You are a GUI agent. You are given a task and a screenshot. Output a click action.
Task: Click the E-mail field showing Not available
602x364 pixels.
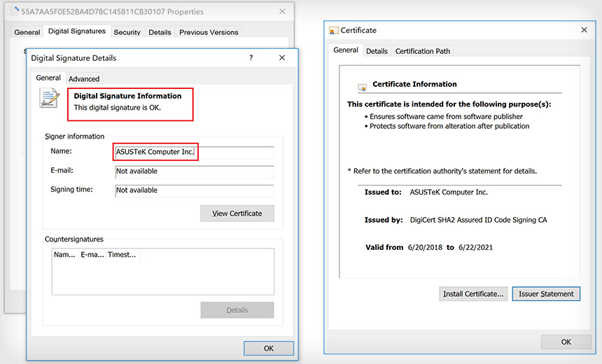point(195,171)
